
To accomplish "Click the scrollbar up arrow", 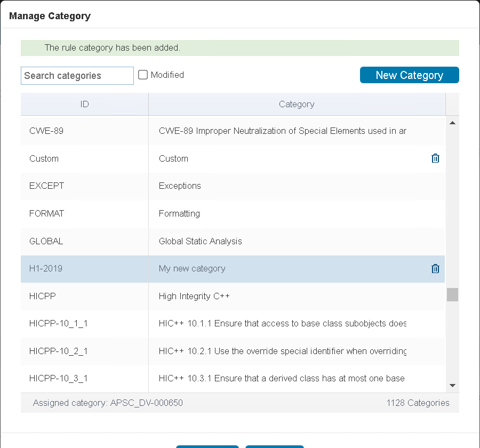I will coord(452,123).
